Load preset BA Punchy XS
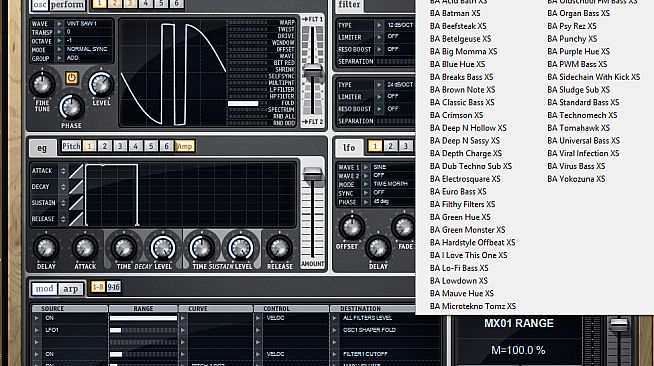Image resolution: width=654 pixels, height=366 pixels. pos(572,39)
